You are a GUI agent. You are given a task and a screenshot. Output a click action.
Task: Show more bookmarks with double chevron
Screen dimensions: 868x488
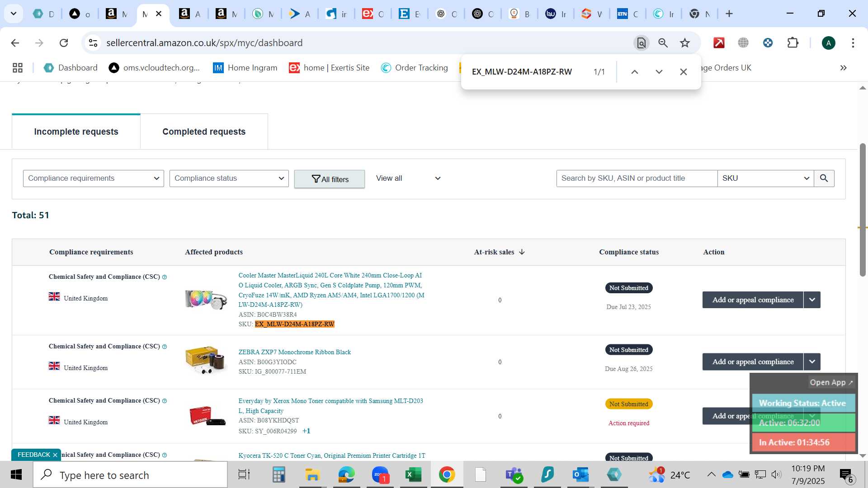(x=844, y=68)
